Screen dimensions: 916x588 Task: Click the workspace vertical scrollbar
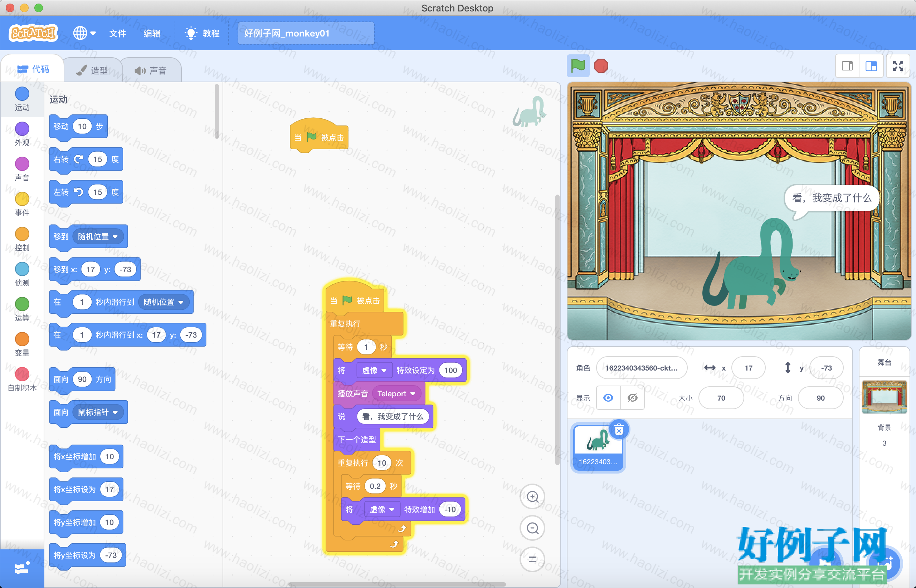(557, 330)
